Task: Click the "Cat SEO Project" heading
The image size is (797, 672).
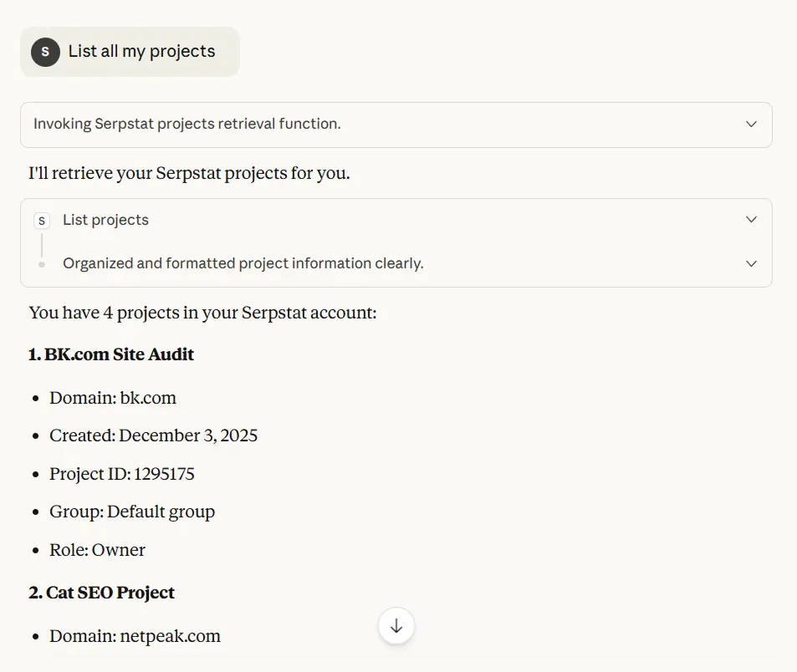Action: (x=101, y=593)
